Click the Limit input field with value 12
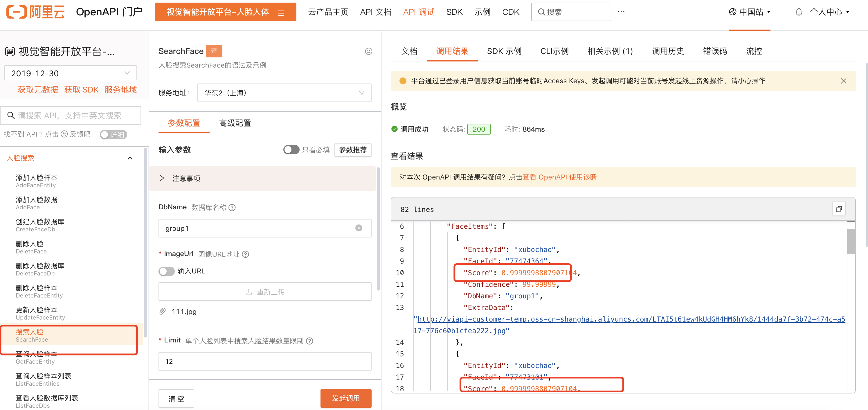The width and height of the screenshot is (868, 410). 264,361
